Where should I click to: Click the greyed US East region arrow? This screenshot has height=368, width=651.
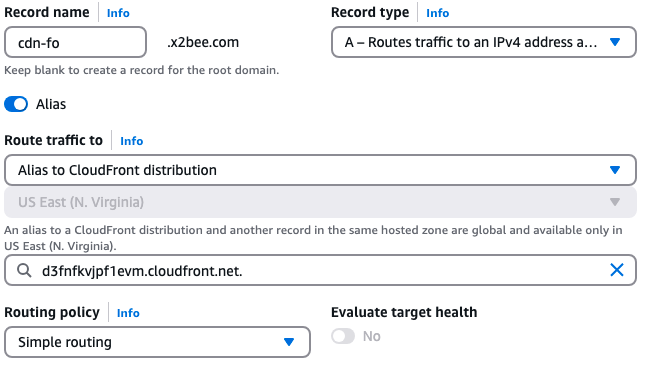pyautogui.click(x=615, y=202)
